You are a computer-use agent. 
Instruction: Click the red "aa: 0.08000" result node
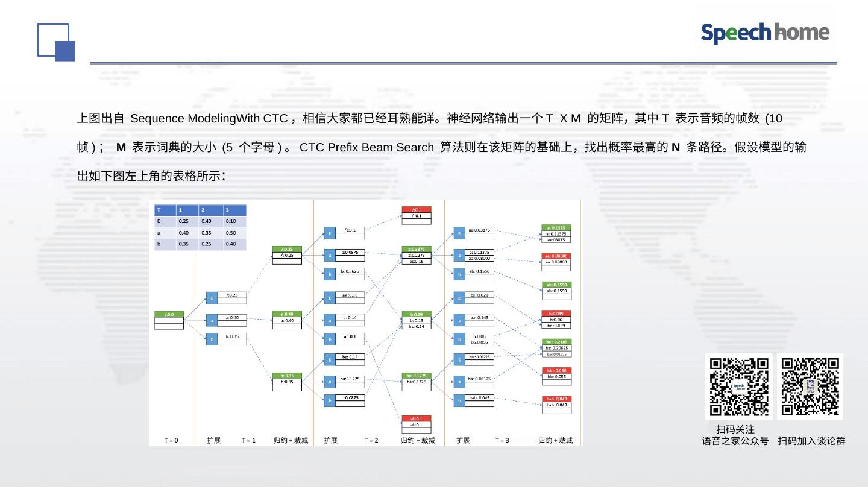(x=556, y=256)
